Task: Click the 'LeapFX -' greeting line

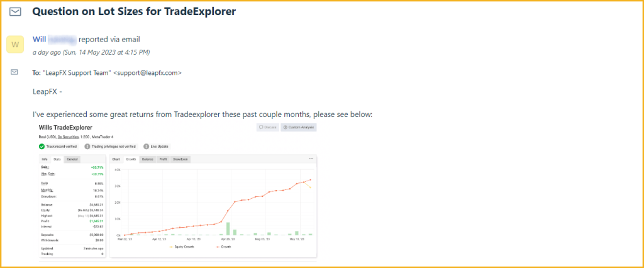Action: tap(47, 91)
